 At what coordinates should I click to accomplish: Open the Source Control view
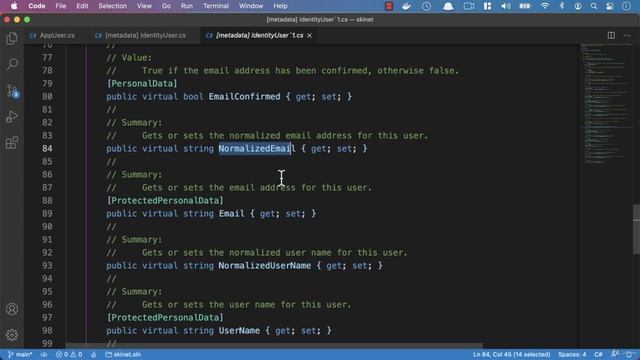click(x=12, y=91)
